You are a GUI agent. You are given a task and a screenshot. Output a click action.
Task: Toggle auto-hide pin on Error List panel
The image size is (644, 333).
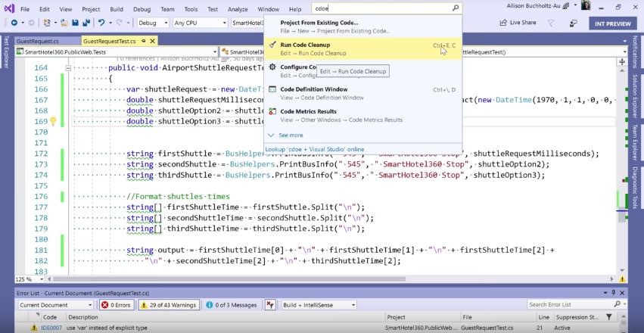(614, 293)
